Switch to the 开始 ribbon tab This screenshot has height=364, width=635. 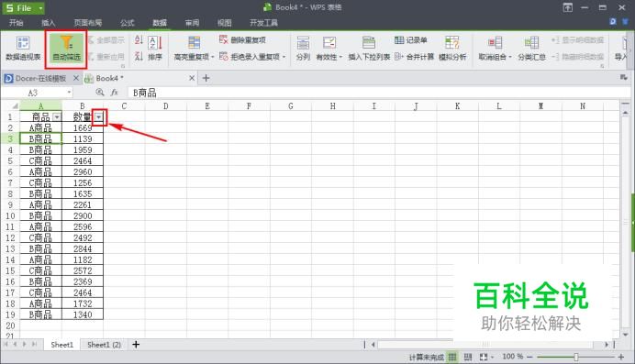(17, 23)
